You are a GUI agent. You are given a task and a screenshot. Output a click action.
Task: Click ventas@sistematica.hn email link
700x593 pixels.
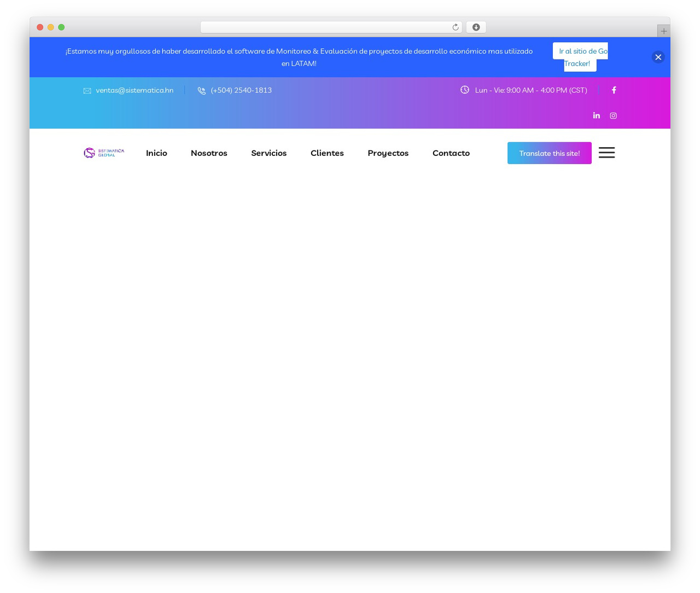pyautogui.click(x=135, y=90)
